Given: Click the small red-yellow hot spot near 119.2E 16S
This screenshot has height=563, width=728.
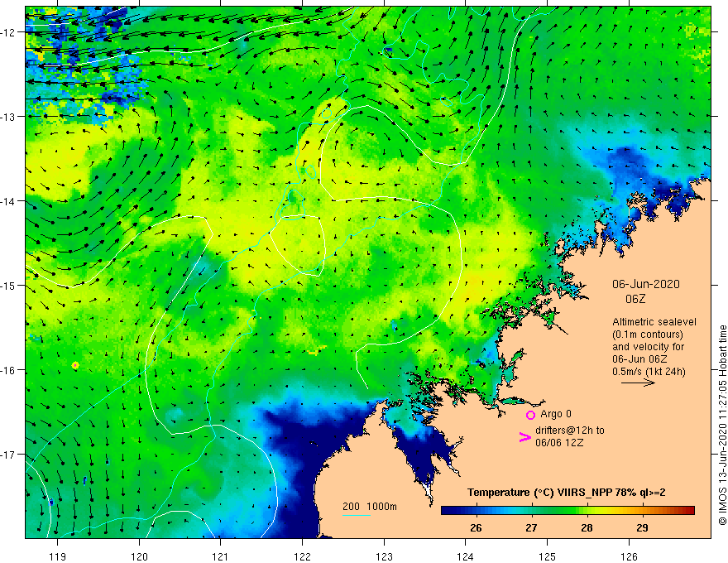Looking at the screenshot, I should click(x=75, y=366).
